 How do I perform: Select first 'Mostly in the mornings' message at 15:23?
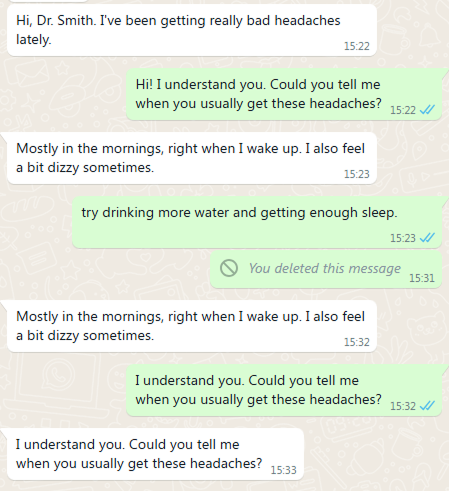[192, 158]
